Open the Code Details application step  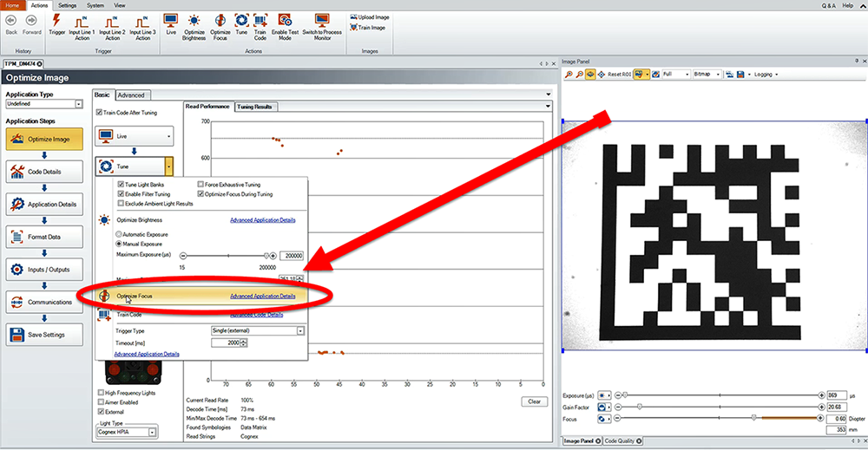[x=44, y=172]
